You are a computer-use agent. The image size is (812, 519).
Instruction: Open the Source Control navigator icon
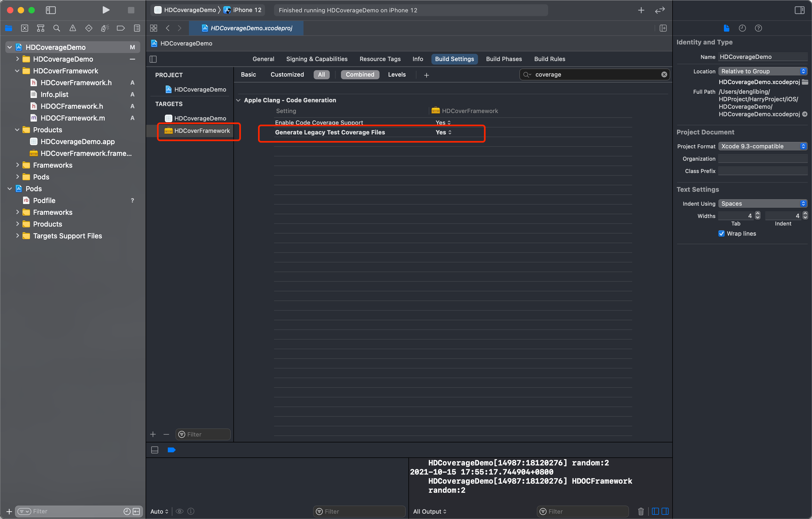25,28
